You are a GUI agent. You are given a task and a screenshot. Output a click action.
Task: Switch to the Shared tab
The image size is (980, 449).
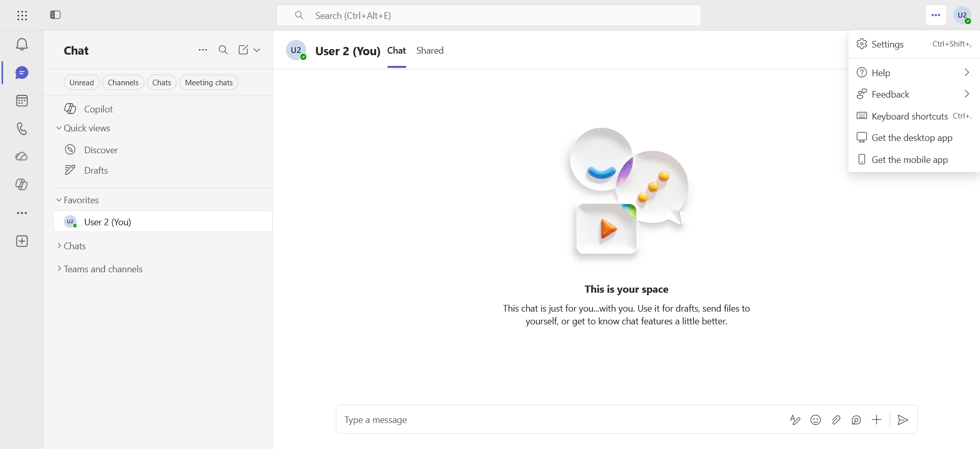tap(430, 51)
